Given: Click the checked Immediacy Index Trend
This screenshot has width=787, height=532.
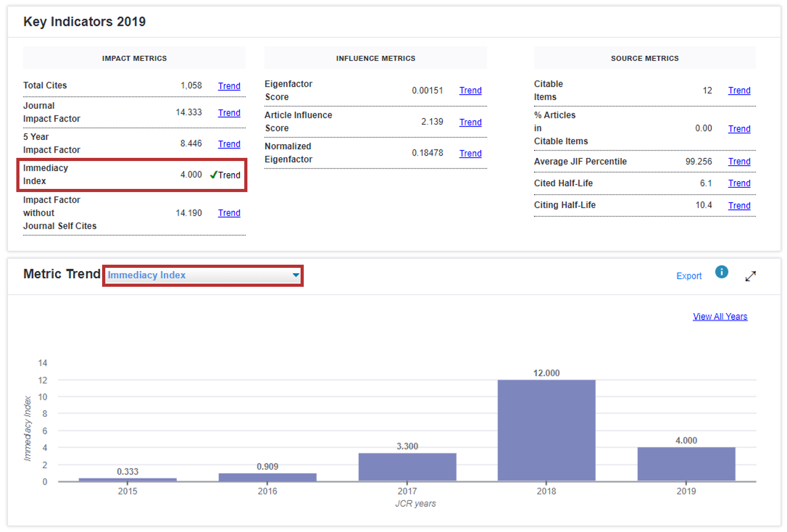Looking at the screenshot, I should 225,175.
